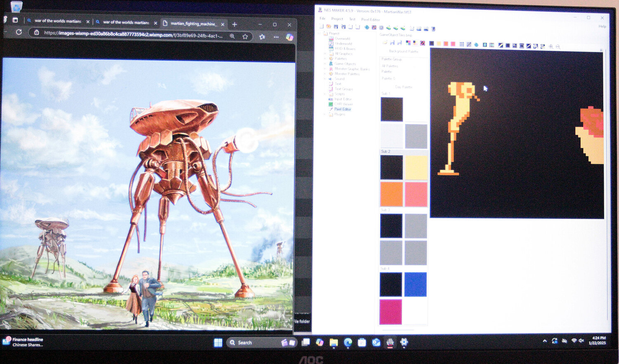
Task: Select Text Groups in the project tree
Action: click(x=344, y=89)
